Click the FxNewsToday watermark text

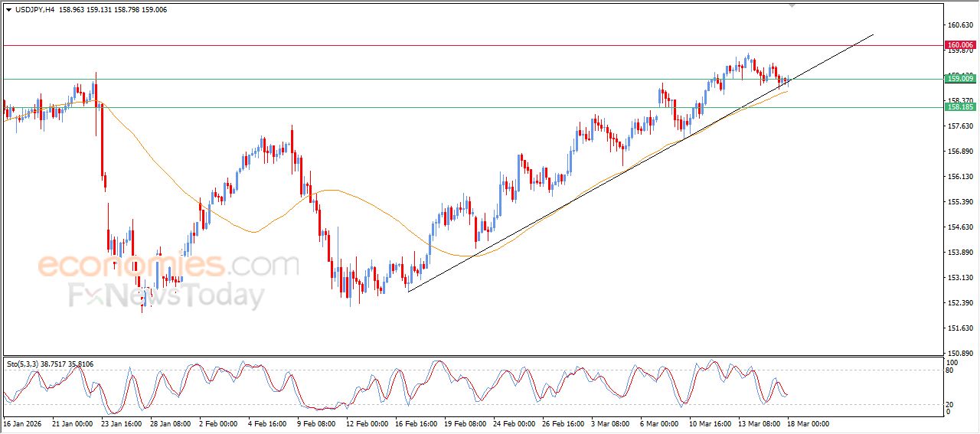click(x=166, y=295)
